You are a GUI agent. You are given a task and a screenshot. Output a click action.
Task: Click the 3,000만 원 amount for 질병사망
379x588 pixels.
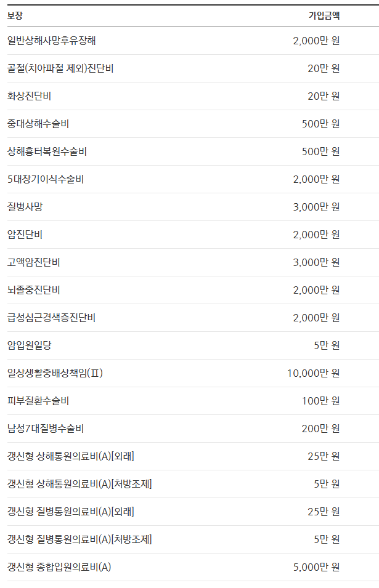pyautogui.click(x=316, y=207)
